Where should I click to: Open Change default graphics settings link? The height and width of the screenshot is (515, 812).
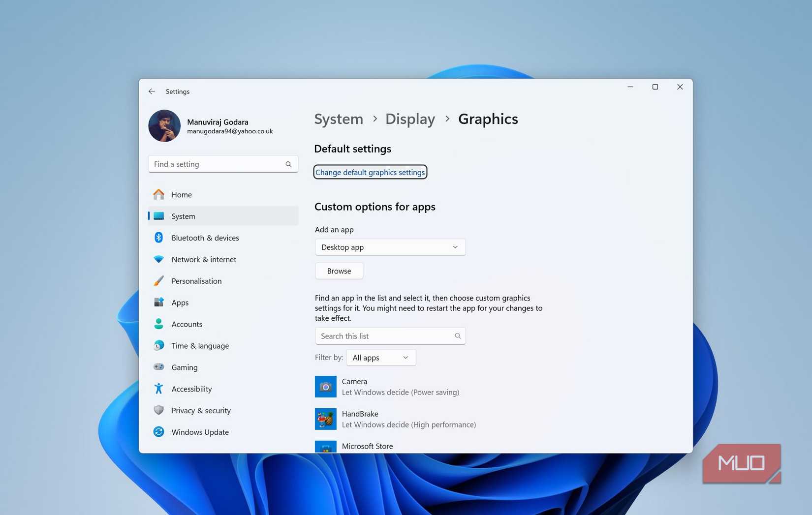[370, 172]
